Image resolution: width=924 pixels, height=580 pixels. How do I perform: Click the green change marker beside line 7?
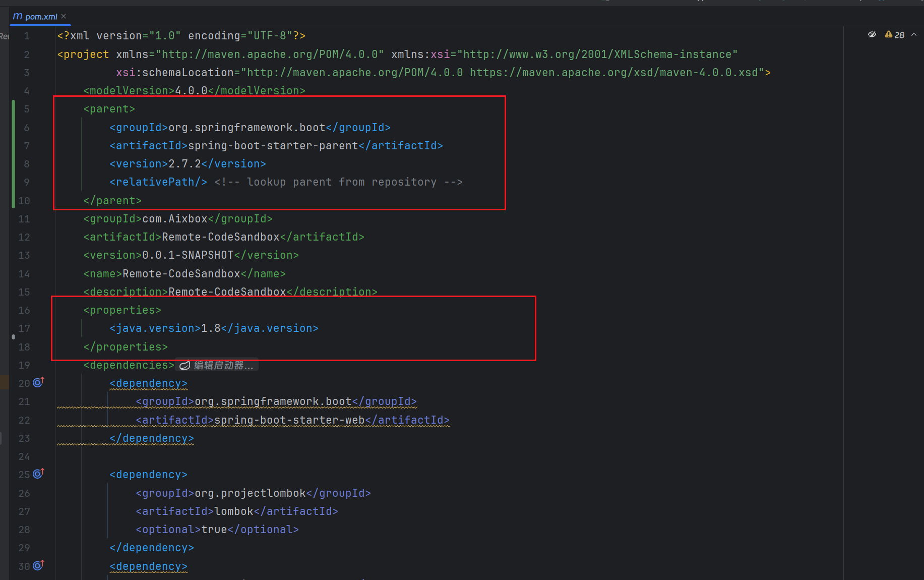point(14,146)
